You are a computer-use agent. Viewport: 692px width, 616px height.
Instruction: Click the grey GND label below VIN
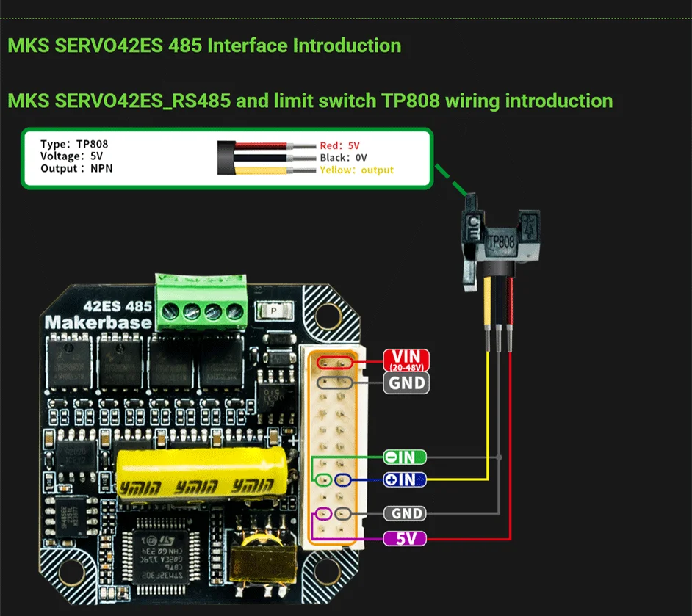(x=406, y=383)
